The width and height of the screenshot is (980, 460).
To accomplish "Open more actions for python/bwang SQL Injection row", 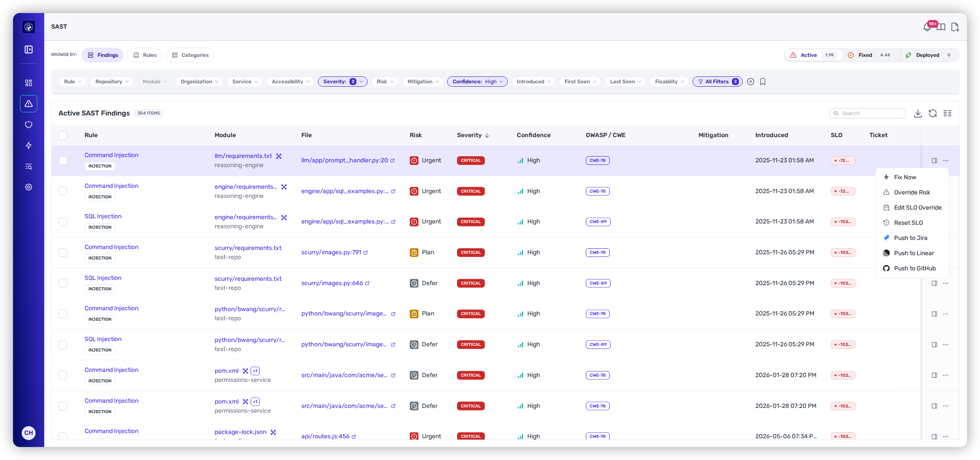I will tap(946, 345).
